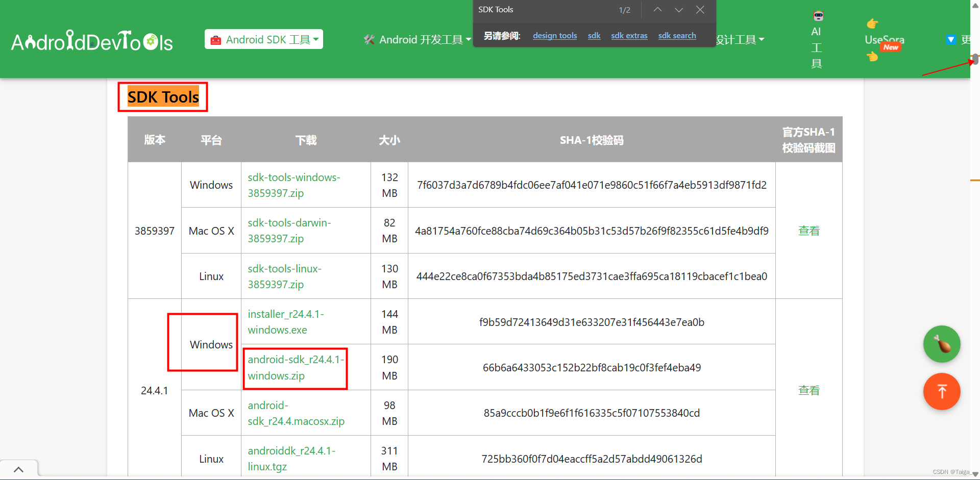Select SHA-1 hash starting 7f6037d3

[592, 185]
